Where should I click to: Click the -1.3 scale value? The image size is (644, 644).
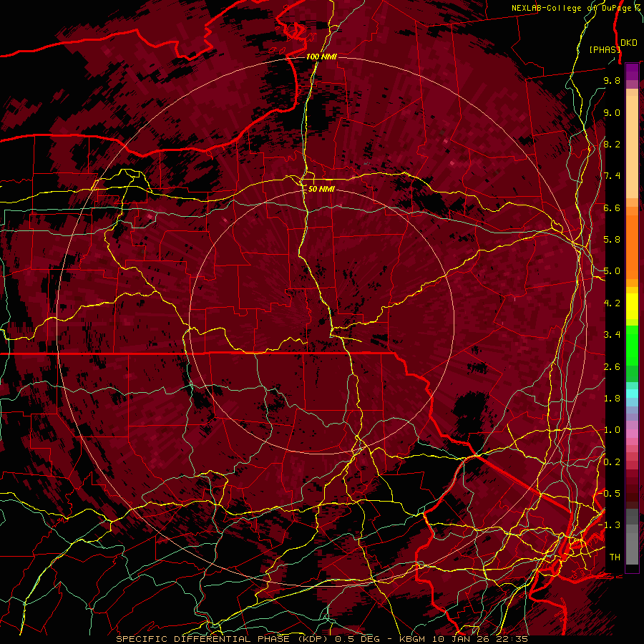click(x=609, y=525)
